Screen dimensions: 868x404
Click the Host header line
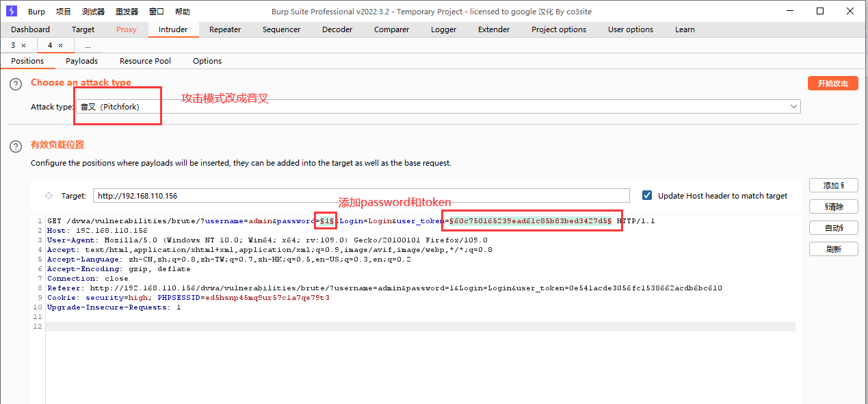tap(97, 231)
